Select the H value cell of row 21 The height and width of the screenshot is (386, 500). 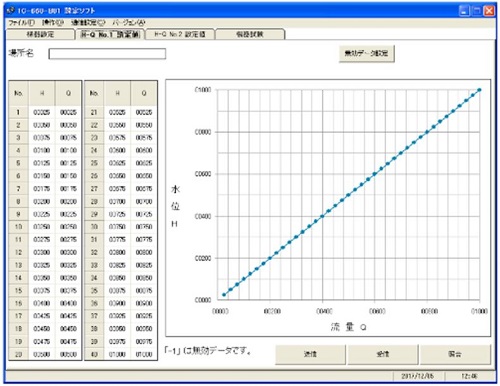117,112
